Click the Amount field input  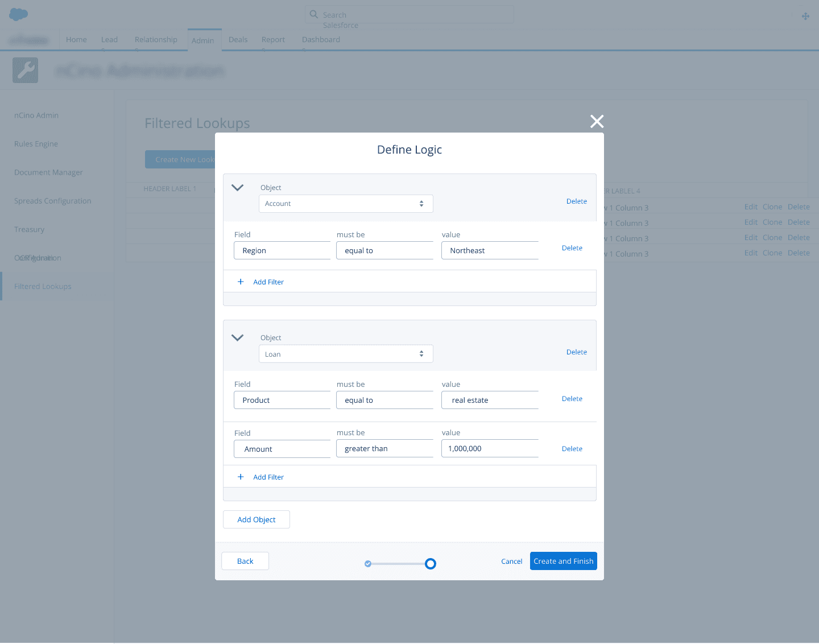pyautogui.click(x=282, y=449)
